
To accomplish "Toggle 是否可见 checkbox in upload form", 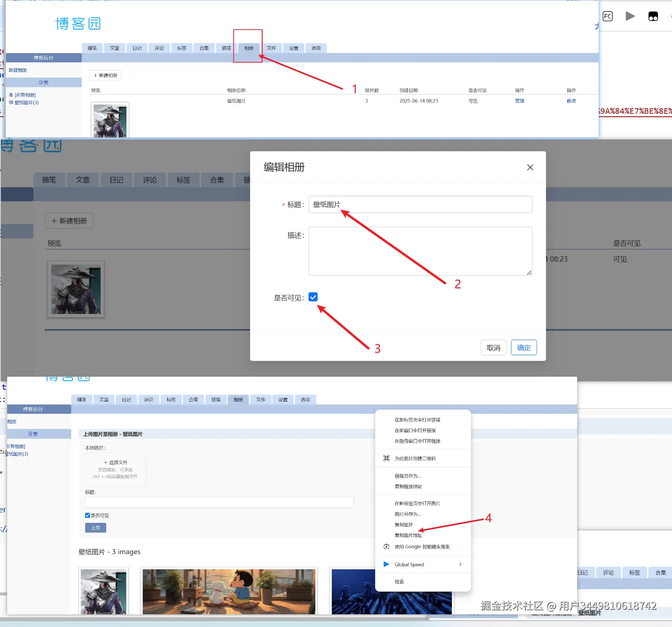I will coord(87,515).
